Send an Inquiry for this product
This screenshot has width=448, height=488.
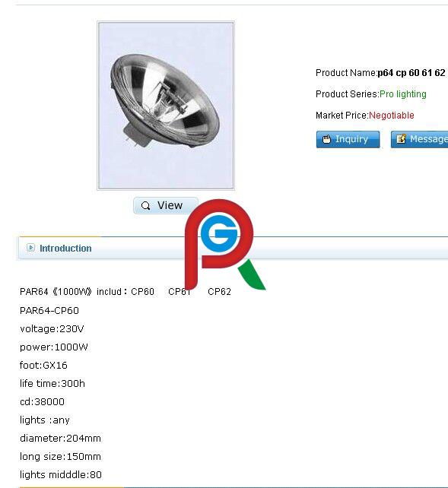348,139
